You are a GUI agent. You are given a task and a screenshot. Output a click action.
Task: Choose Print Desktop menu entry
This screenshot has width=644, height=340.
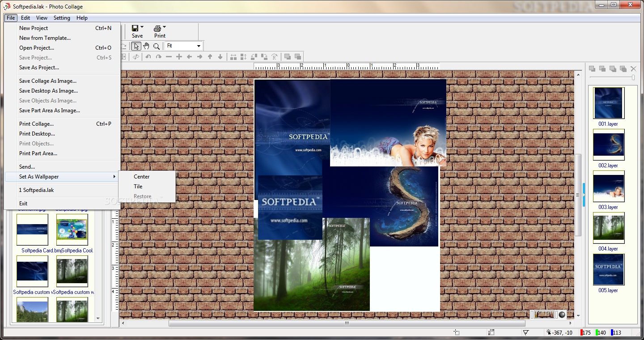click(x=62, y=134)
